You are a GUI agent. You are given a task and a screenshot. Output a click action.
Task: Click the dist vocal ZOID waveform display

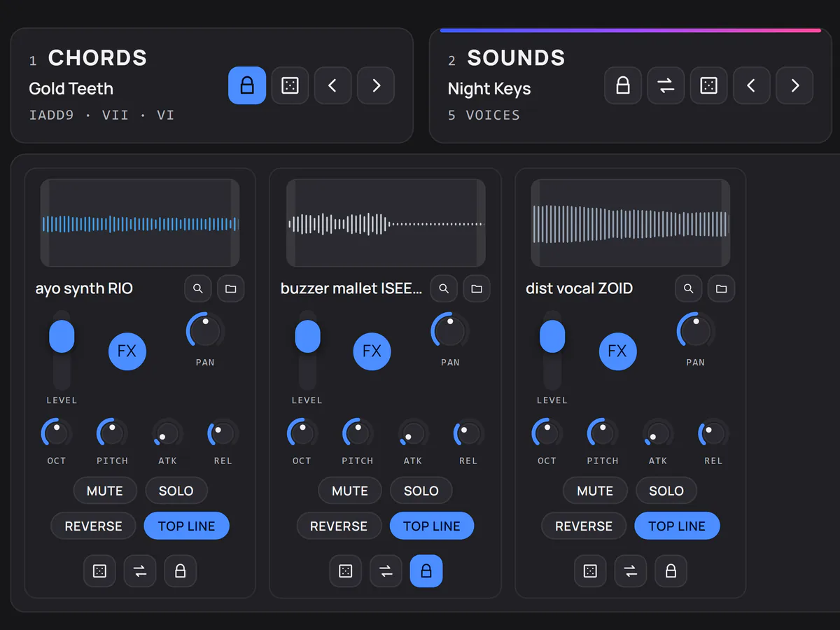631,223
